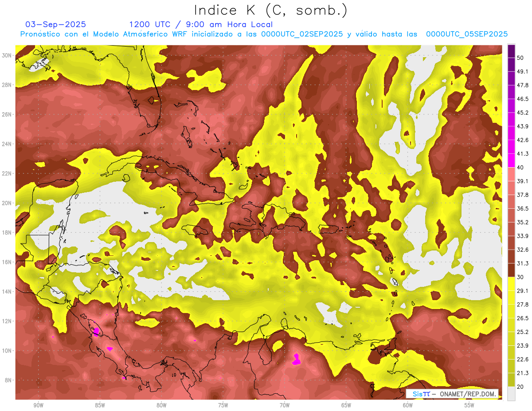This screenshot has height=411, width=532.
Task: Click the "80W" longitude label
Action: [x=161, y=406]
